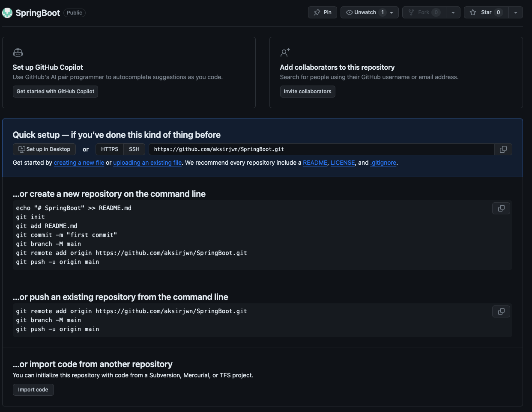Click the Public visibility badge
The width and height of the screenshot is (532, 412).
[x=75, y=13]
